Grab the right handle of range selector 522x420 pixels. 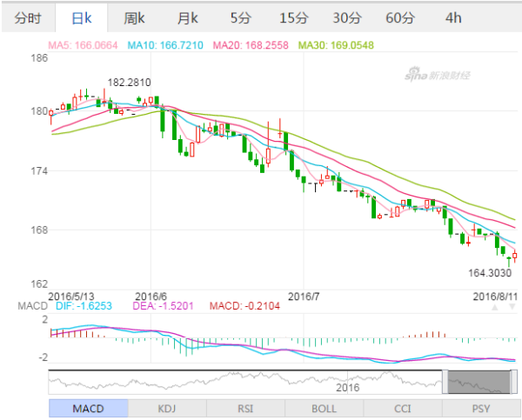pos(513,382)
